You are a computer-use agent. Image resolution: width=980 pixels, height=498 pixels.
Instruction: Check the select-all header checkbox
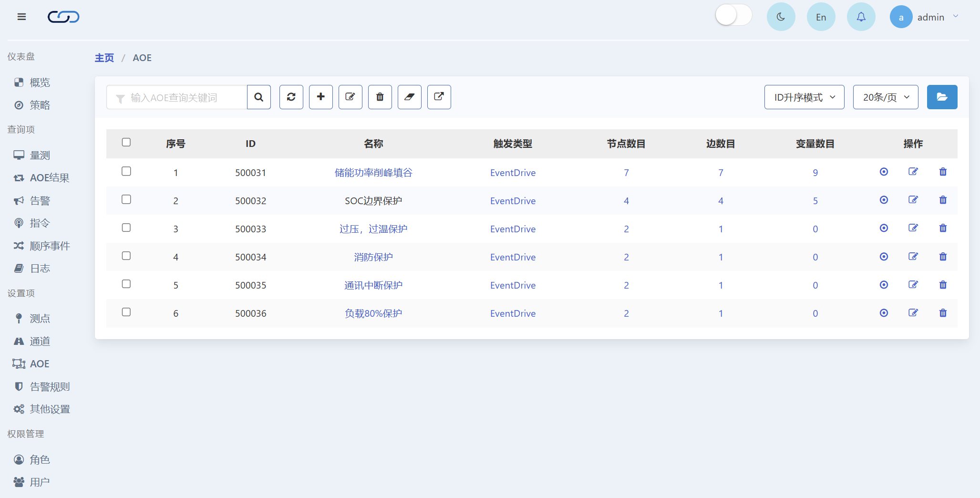[126, 142]
